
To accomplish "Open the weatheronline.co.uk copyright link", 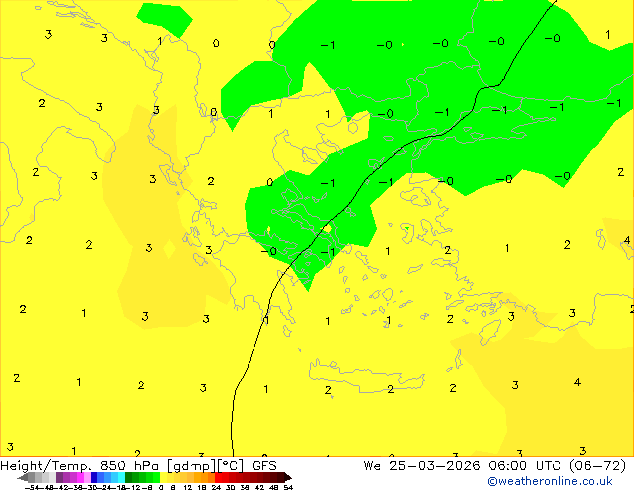I will [x=550, y=481].
